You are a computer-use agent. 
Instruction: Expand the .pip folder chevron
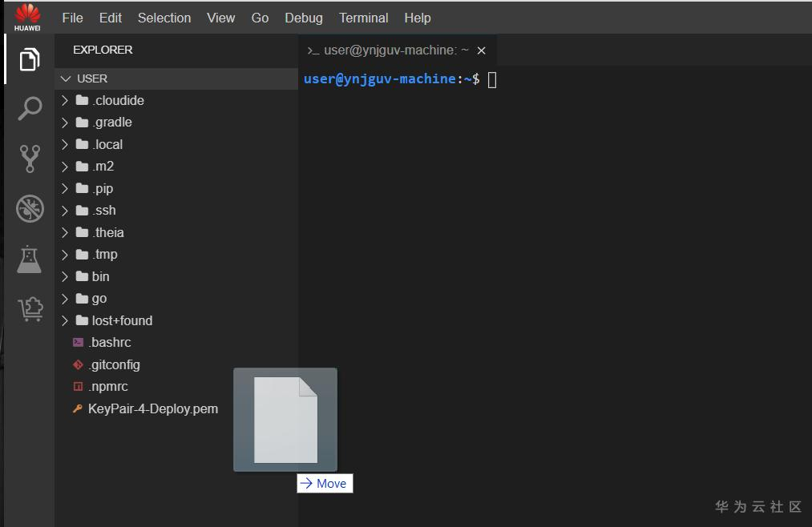click(65, 188)
